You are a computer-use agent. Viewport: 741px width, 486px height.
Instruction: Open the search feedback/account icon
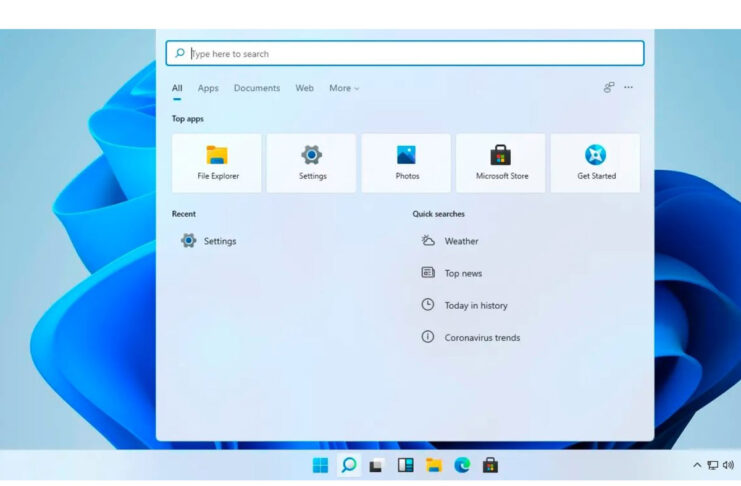click(609, 87)
